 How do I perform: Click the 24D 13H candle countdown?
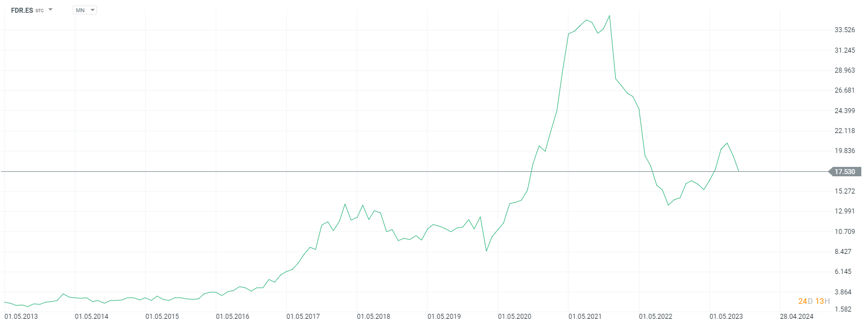814,301
